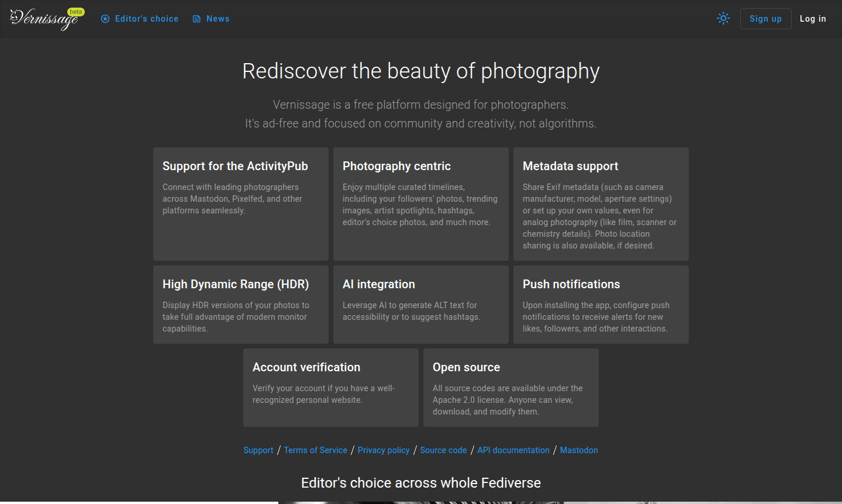Click the star icon beside Editor's choice

105,18
